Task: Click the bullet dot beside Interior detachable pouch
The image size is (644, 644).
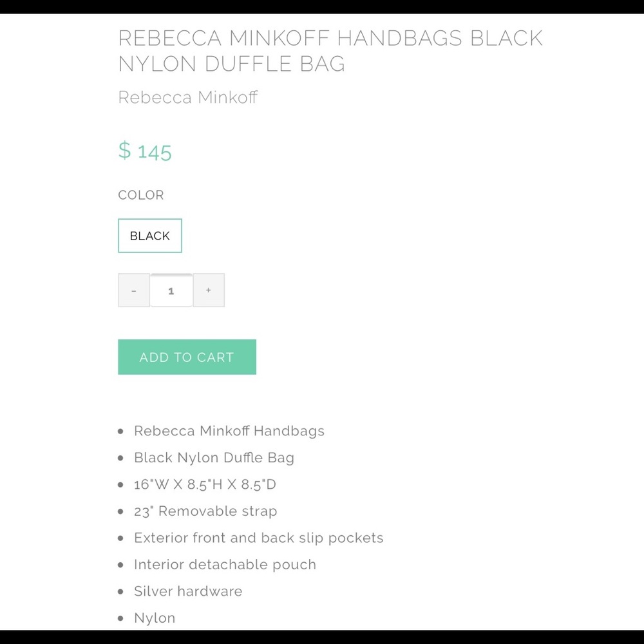Action: [x=120, y=565]
